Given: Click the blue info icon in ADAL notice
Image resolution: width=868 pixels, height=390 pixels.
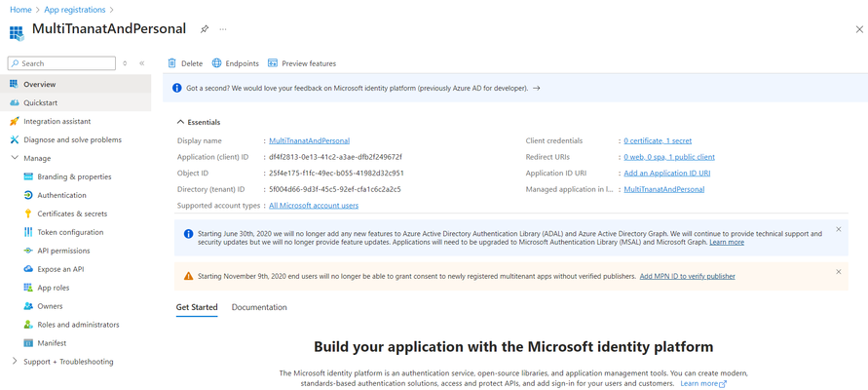Looking at the screenshot, I should pos(189,234).
